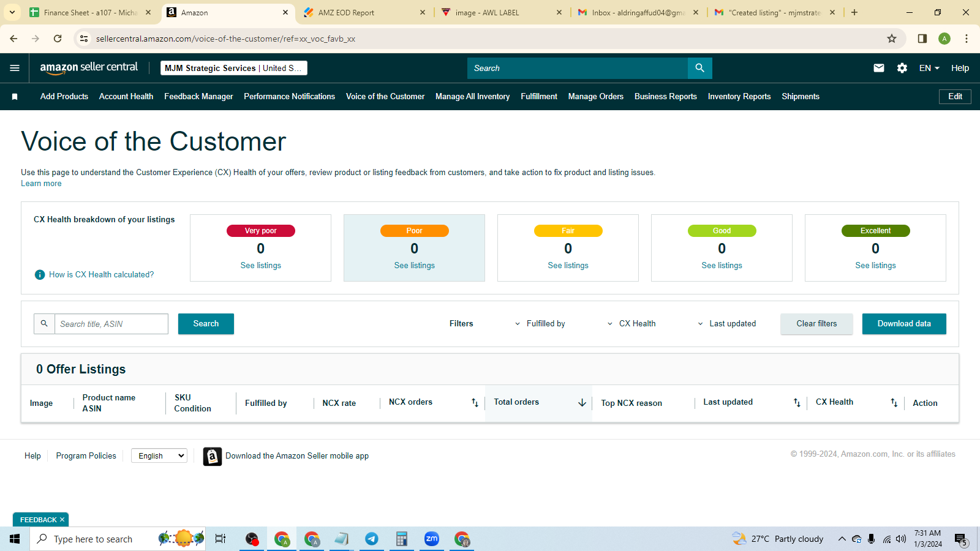Open the settings gear icon
The height and width of the screenshot is (551, 980).
click(902, 68)
